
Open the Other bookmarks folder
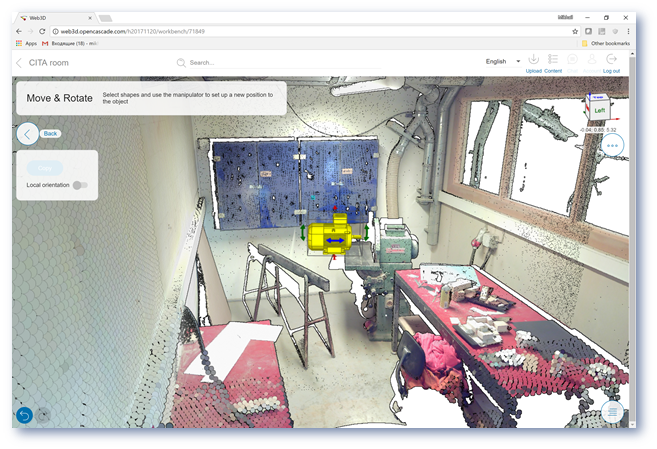point(609,44)
